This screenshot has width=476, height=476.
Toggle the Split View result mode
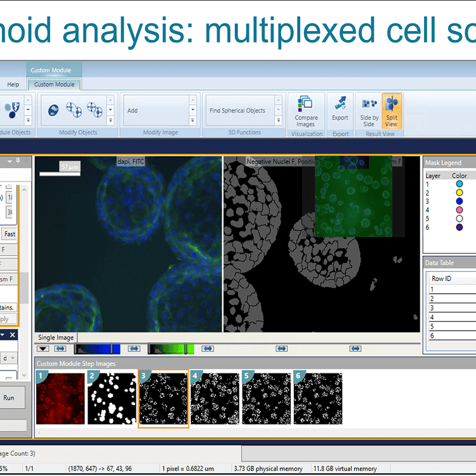coord(392,112)
